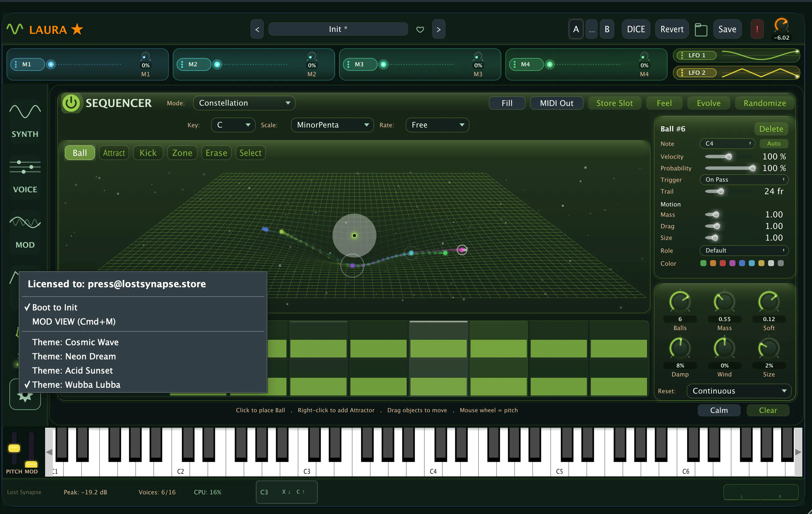Toggle the Sequencer power button

pyautogui.click(x=71, y=103)
